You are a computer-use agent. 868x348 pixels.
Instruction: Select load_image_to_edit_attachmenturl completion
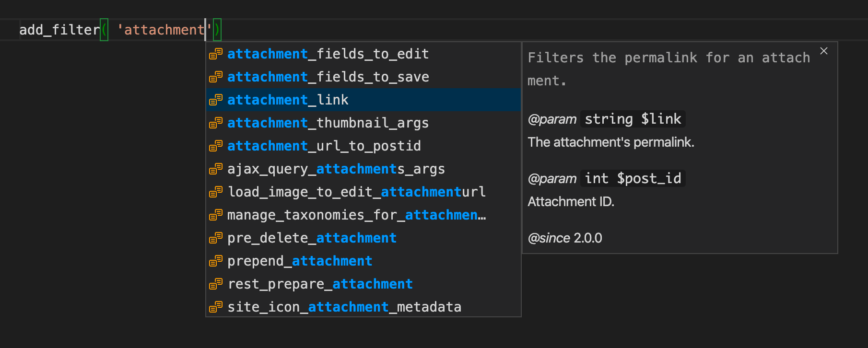pos(356,192)
